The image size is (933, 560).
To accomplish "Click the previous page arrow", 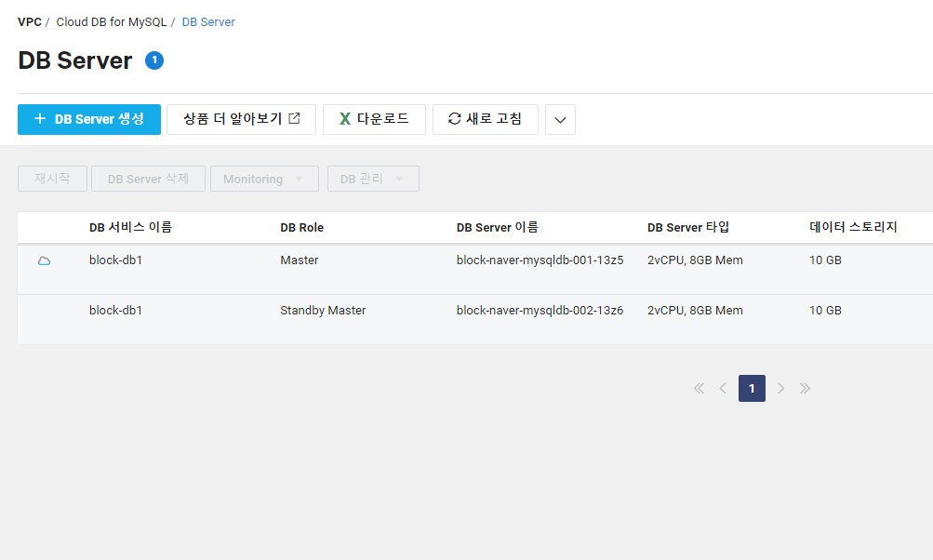I will click(x=723, y=388).
